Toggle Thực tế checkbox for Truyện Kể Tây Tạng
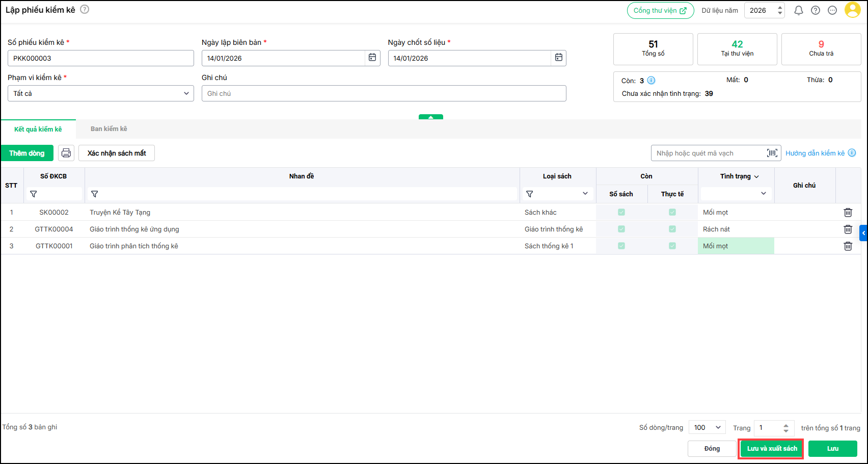Screen dimensions: 868x464 [x=672, y=212]
